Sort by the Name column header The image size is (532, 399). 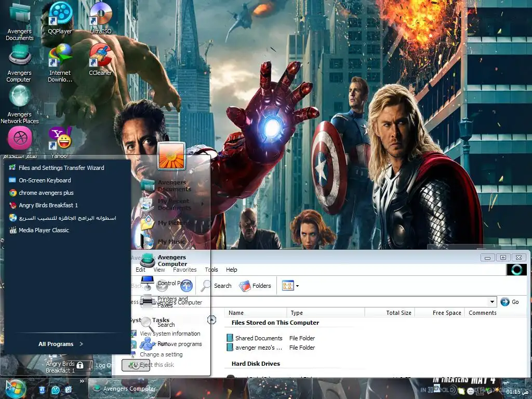pyautogui.click(x=256, y=312)
